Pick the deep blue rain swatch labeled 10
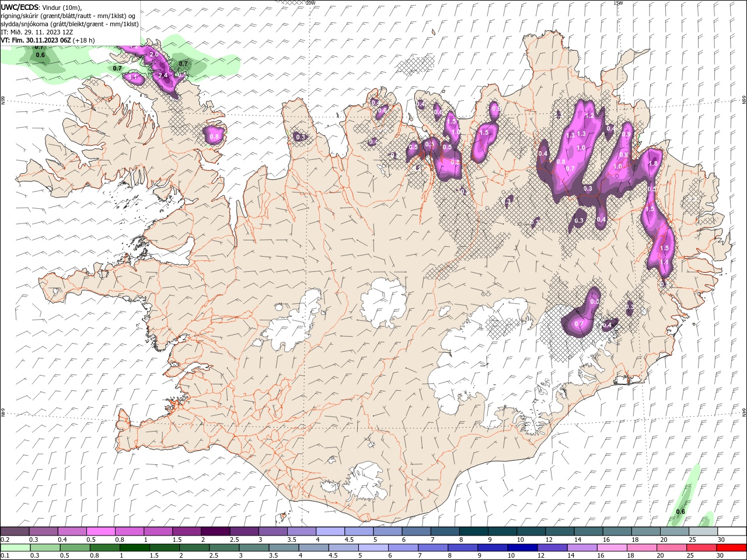 522,548
